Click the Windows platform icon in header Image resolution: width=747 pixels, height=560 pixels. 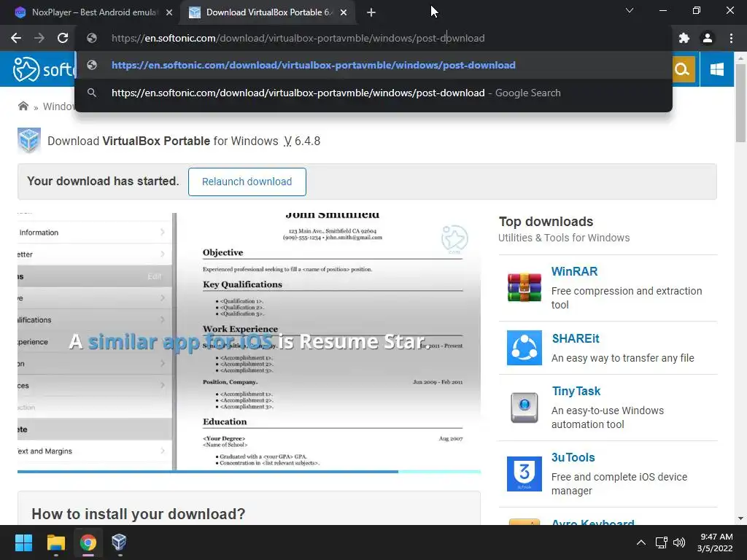click(716, 69)
